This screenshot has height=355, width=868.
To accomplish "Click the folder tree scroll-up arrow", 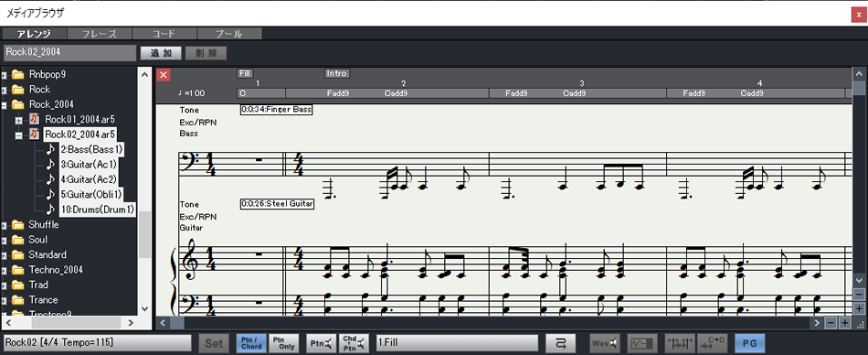I will pos(144,74).
